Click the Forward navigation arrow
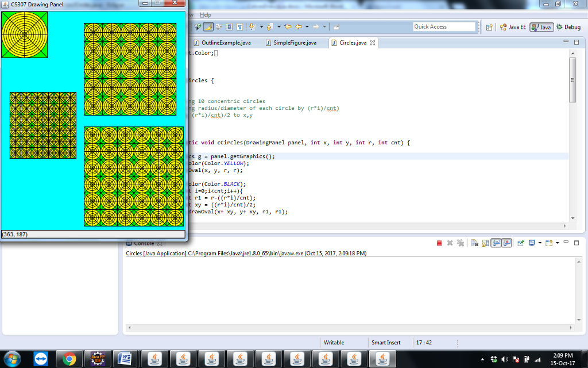The width and height of the screenshot is (588, 368). (x=316, y=26)
